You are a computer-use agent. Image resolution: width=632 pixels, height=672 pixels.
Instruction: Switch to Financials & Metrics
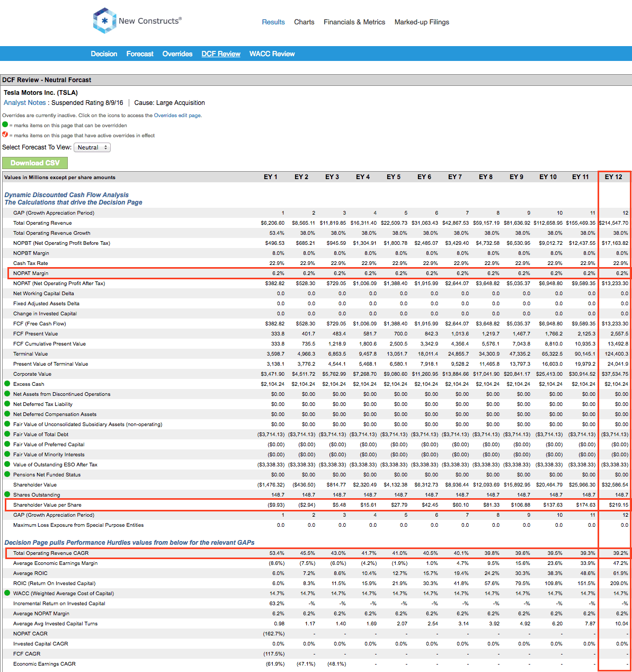coord(354,22)
